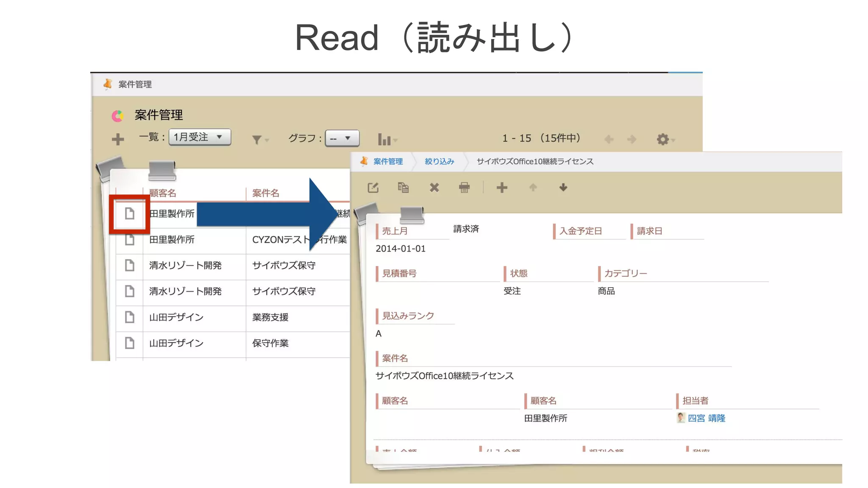Screen dimensions: 868x488
Task: Click the print icon in detail toolbar
Action: [x=465, y=188]
